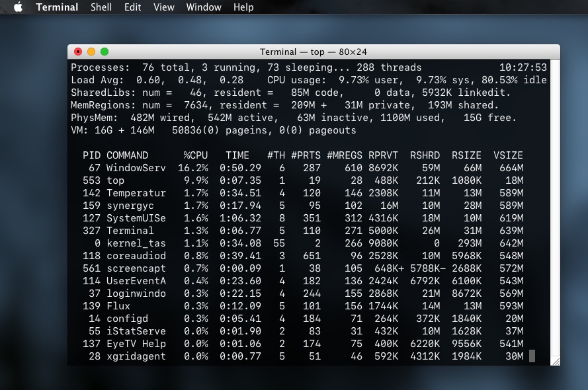Click the screencapt process name

[x=136, y=268]
